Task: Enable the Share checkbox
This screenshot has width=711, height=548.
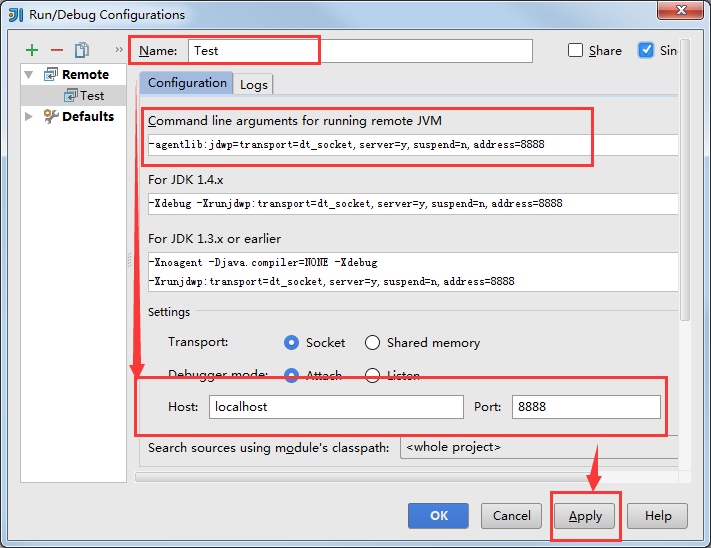Action: tap(575, 51)
